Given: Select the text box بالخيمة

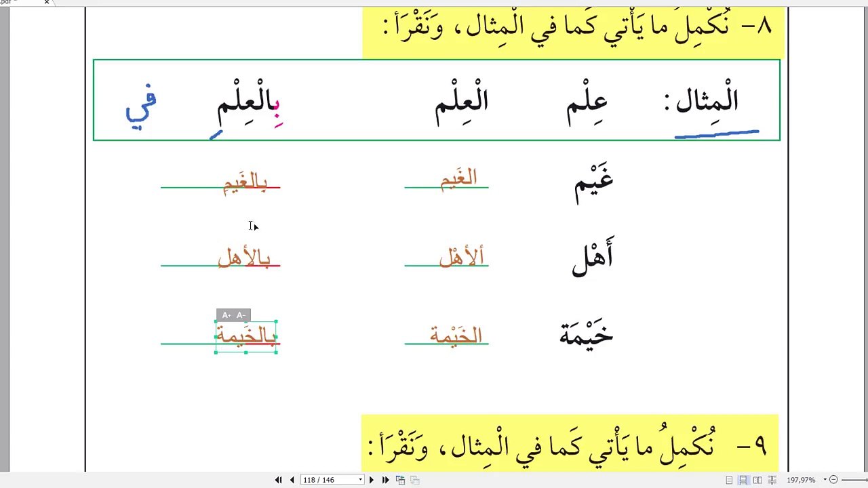Looking at the screenshot, I should (x=246, y=337).
